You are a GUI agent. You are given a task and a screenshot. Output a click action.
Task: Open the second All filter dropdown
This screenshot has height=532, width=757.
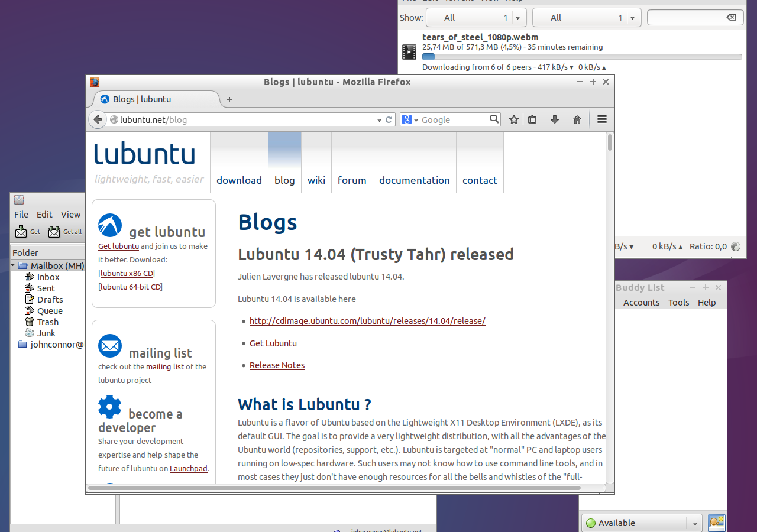(587, 18)
